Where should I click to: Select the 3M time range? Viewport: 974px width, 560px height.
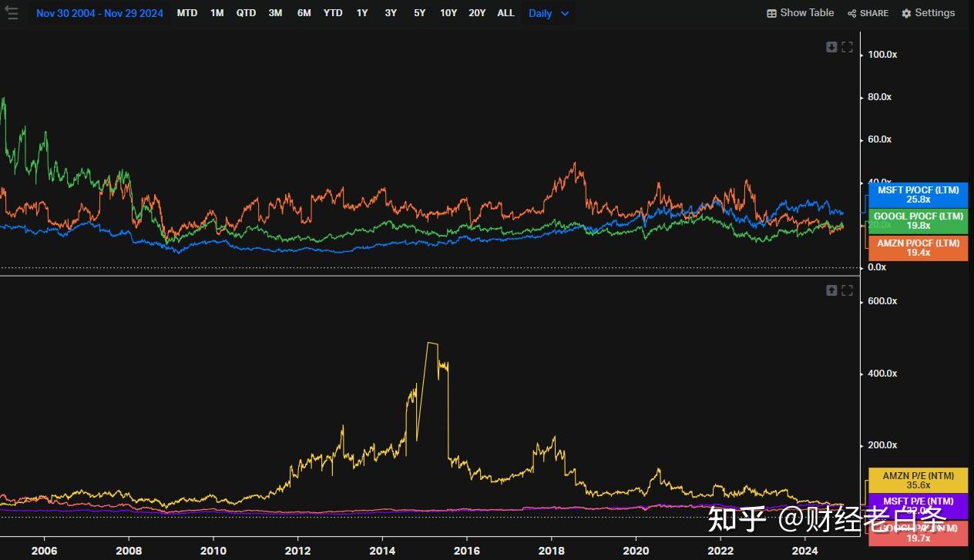pyautogui.click(x=275, y=13)
